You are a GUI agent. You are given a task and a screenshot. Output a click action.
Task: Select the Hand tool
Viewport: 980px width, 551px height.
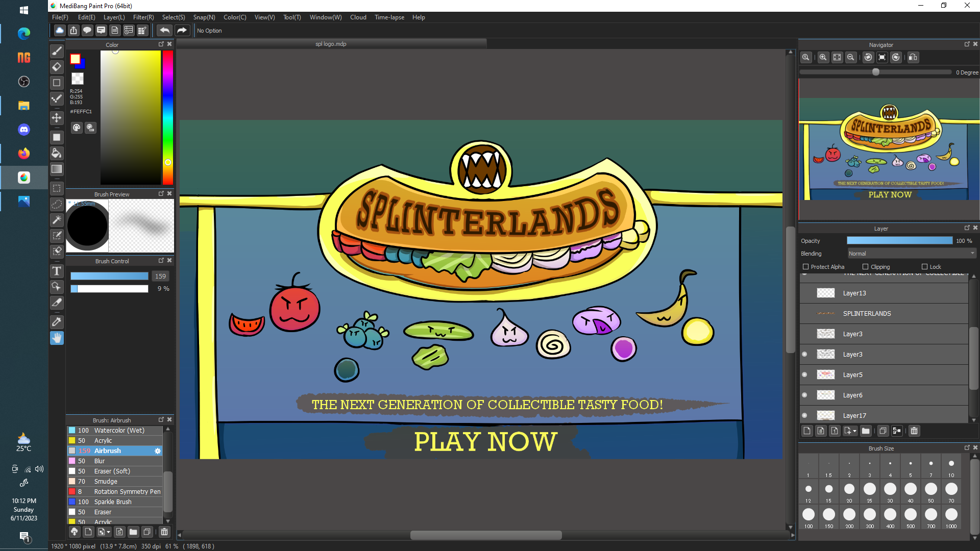click(x=57, y=338)
